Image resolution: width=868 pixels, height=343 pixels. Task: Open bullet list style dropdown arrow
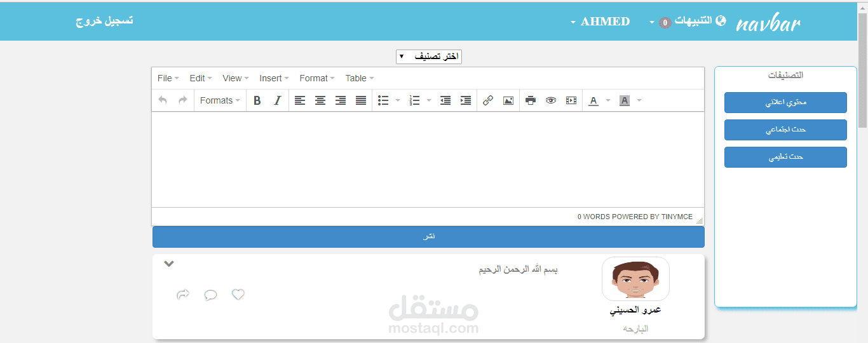pos(398,100)
